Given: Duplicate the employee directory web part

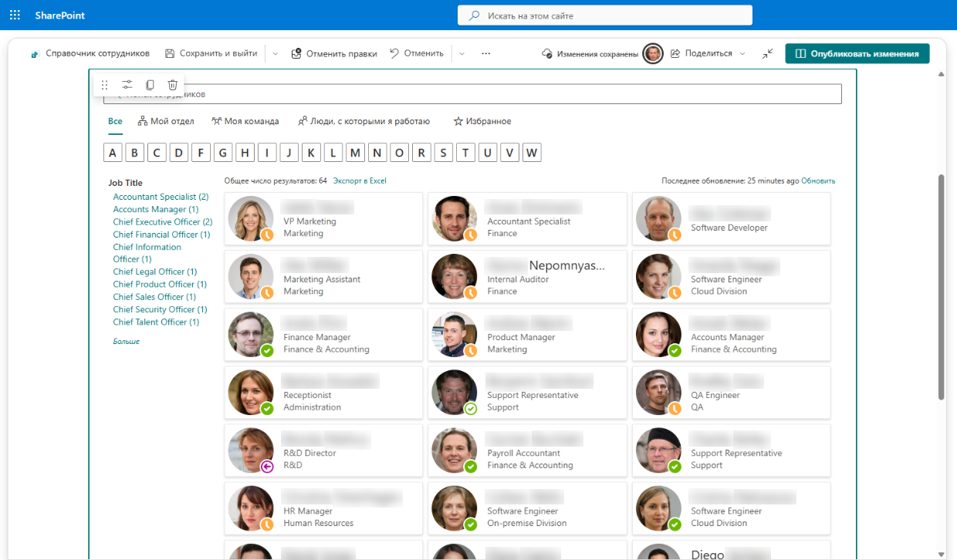Looking at the screenshot, I should coord(150,85).
